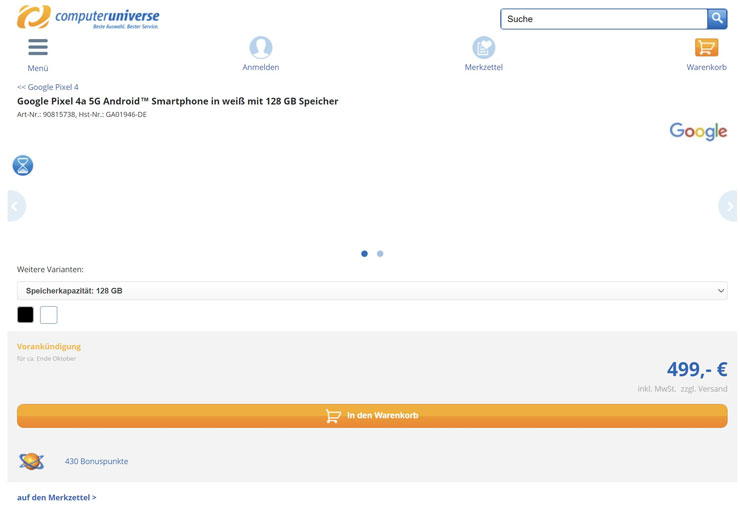The width and height of the screenshot is (740, 511).
Task: Go back to Google Pixel 4 breadcrumb
Action: (48, 87)
